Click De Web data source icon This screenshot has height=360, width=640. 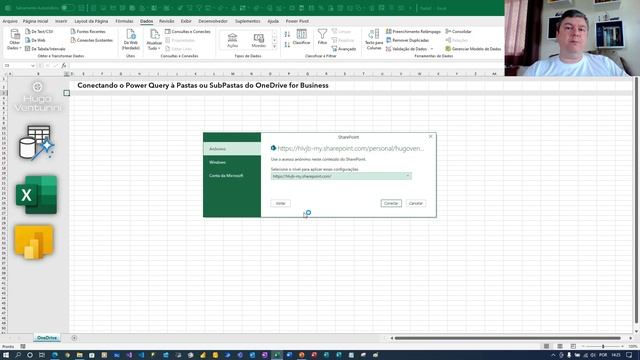tap(28, 40)
